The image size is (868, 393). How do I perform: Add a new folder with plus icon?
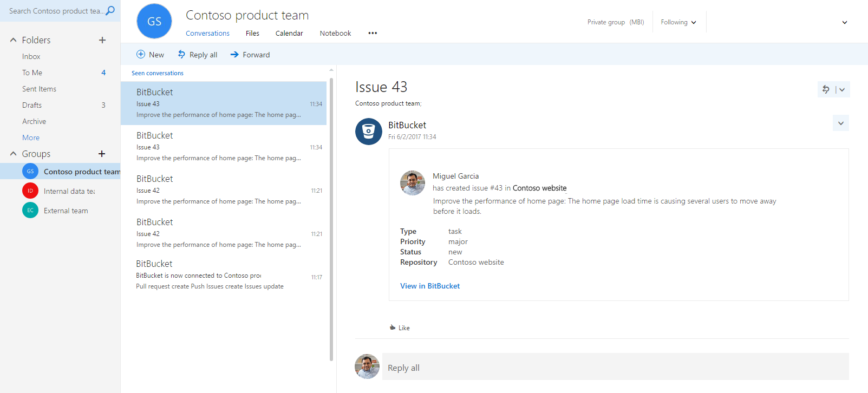pos(102,40)
